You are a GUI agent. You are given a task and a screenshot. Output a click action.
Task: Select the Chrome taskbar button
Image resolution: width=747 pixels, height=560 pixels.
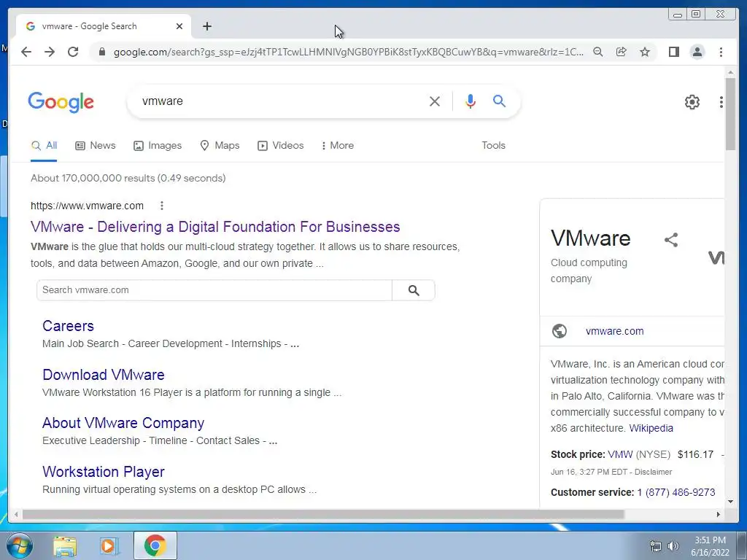pos(155,545)
